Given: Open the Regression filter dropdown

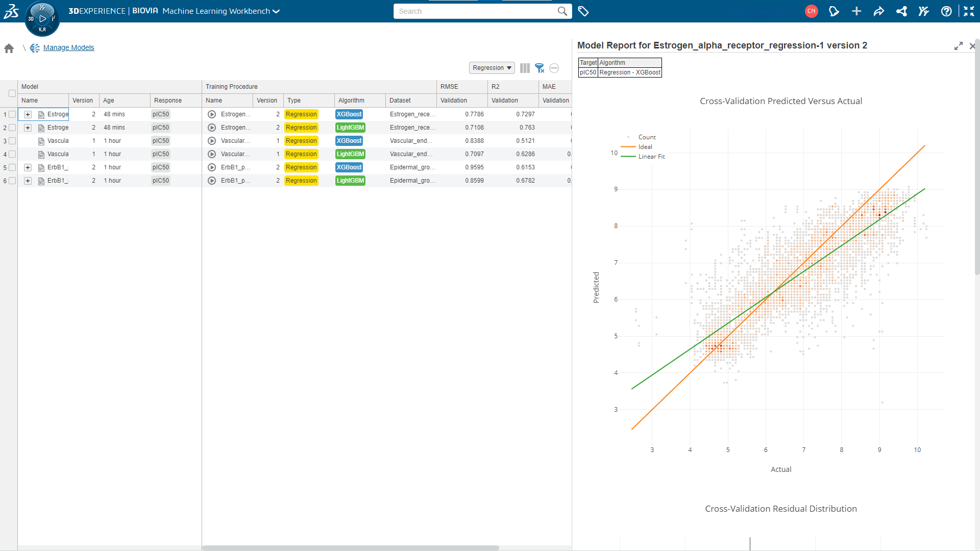Looking at the screenshot, I should click(492, 68).
